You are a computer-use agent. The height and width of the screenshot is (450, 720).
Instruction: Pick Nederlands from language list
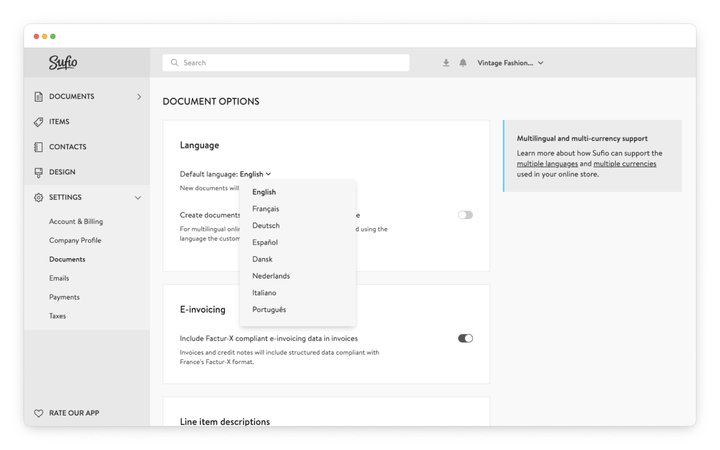[x=271, y=276]
